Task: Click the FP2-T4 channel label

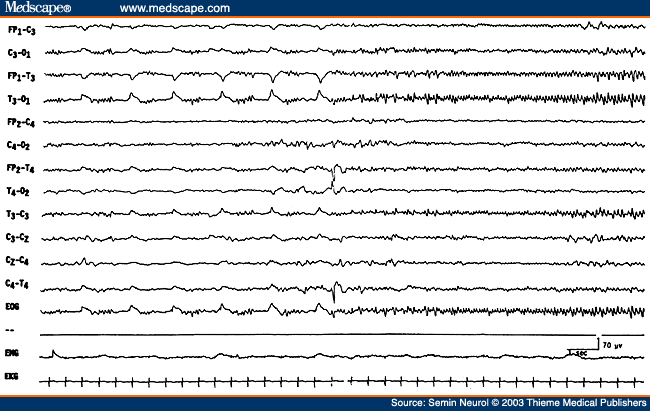Action: (x=21, y=169)
